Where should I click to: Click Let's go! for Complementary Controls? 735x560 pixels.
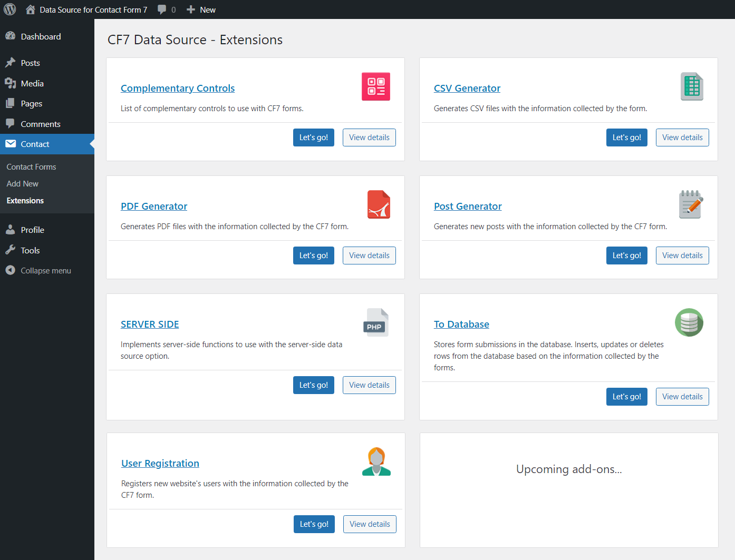(314, 137)
